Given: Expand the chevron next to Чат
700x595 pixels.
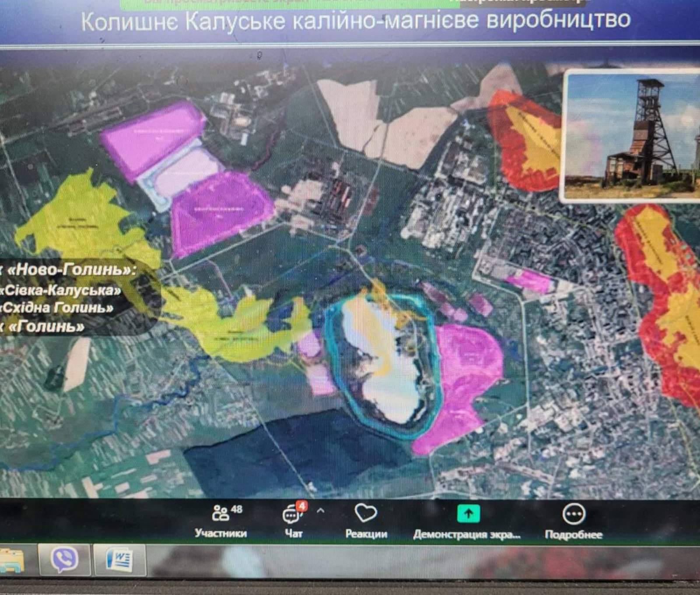Looking at the screenshot, I should (321, 511).
